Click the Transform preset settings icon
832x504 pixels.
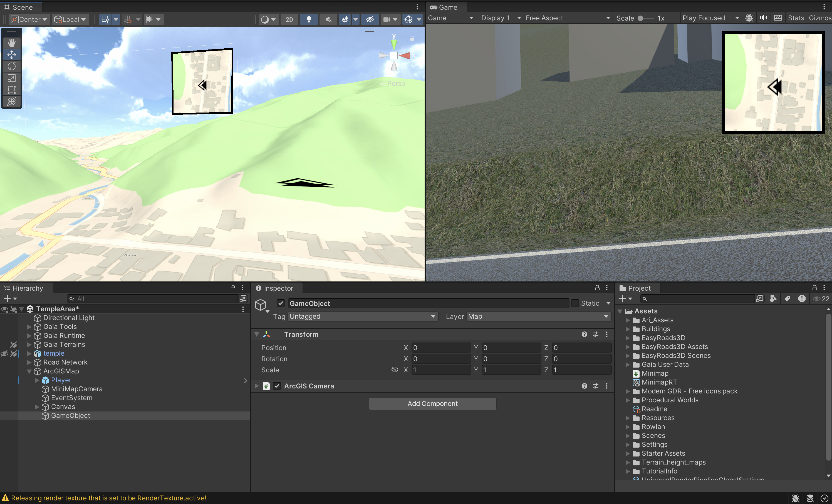(596, 334)
